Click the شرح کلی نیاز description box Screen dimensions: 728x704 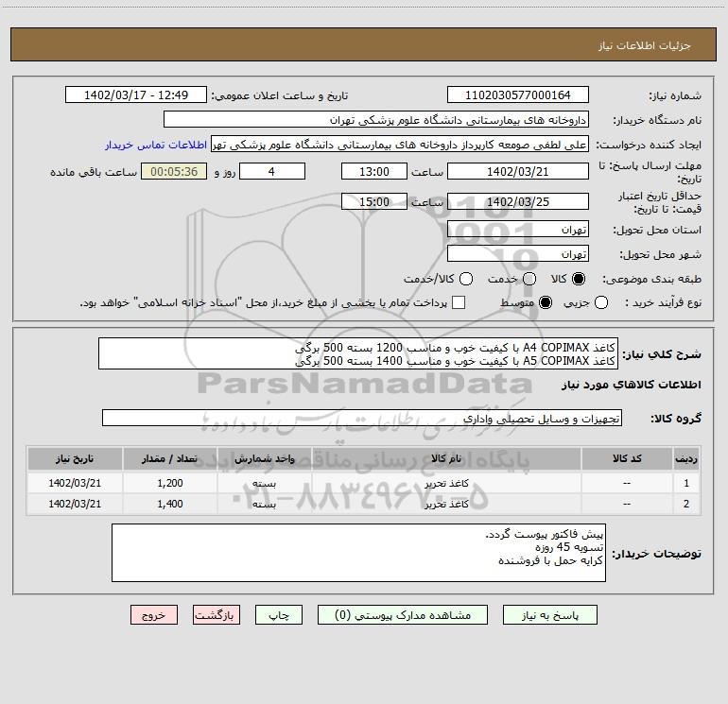click(x=358, y=353)
